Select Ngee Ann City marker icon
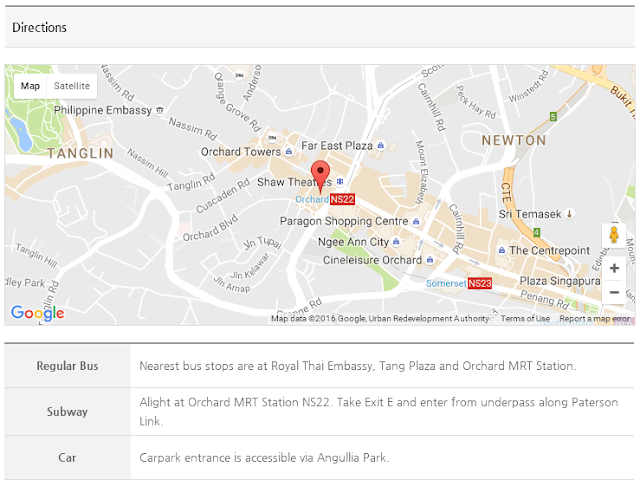Image resolution: width=640 pixels, height=480 pixels. click(396, 242)
